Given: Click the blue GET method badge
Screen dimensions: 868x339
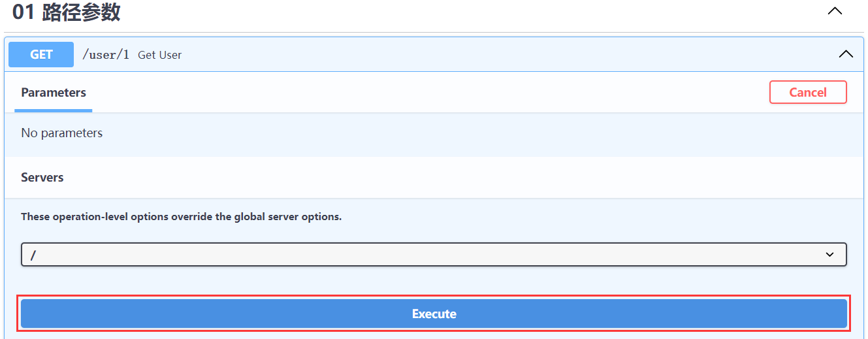Looking at the screenshot, I should point(41,55).
